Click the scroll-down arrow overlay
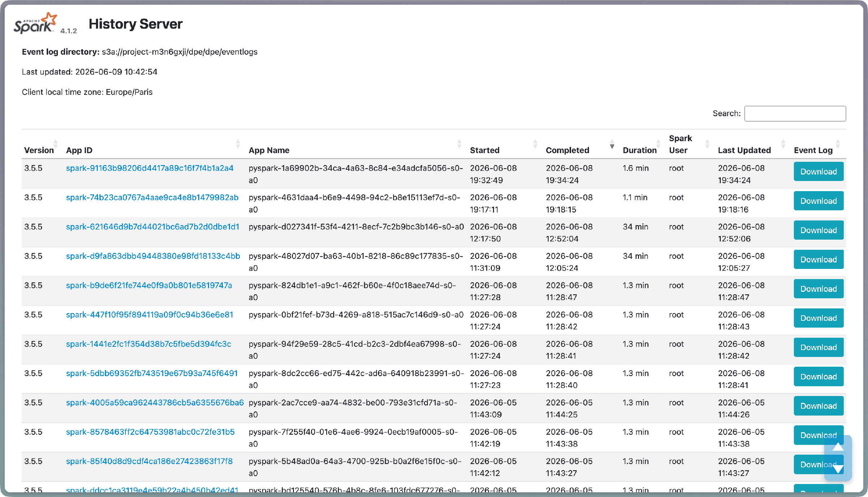Image resolution: width=868 pixels, height=497 pixels. [x=838, y=469]
